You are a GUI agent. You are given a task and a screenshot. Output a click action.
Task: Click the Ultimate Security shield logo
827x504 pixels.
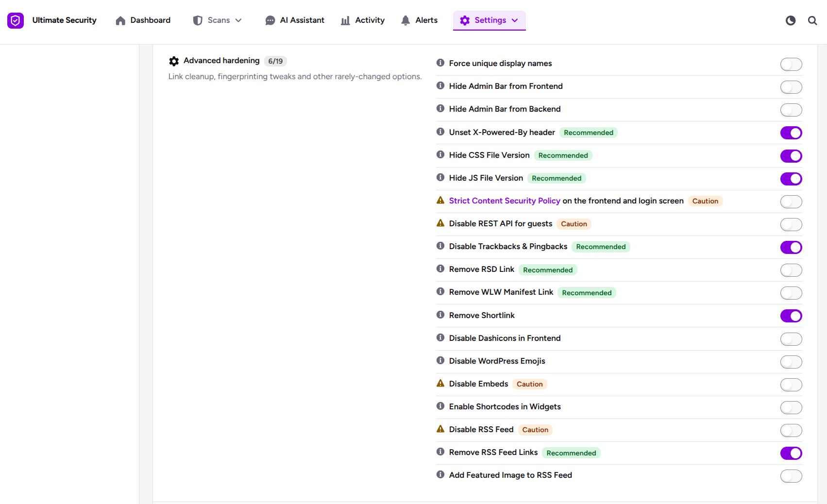(16, 20)
